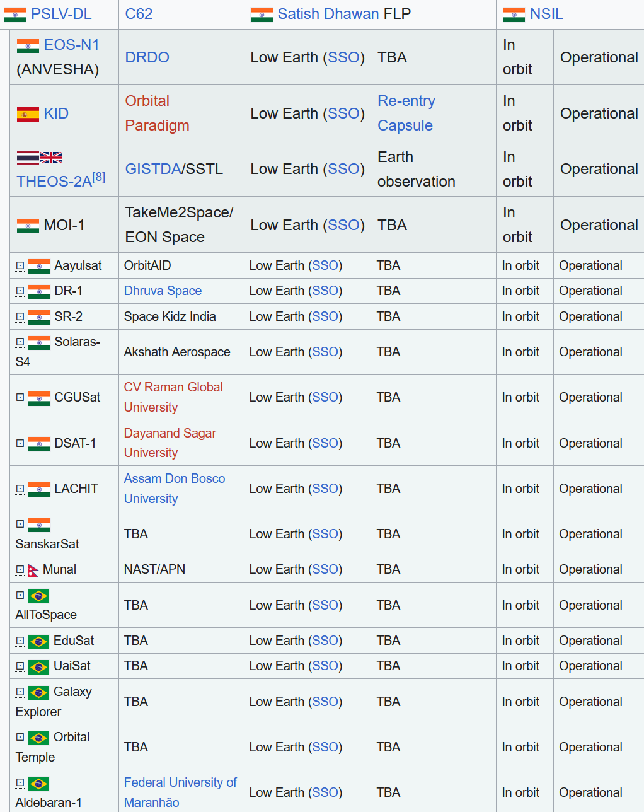Click the India flag beside PSLV-DL
This screenshot has width=644, height=812.
15,14
